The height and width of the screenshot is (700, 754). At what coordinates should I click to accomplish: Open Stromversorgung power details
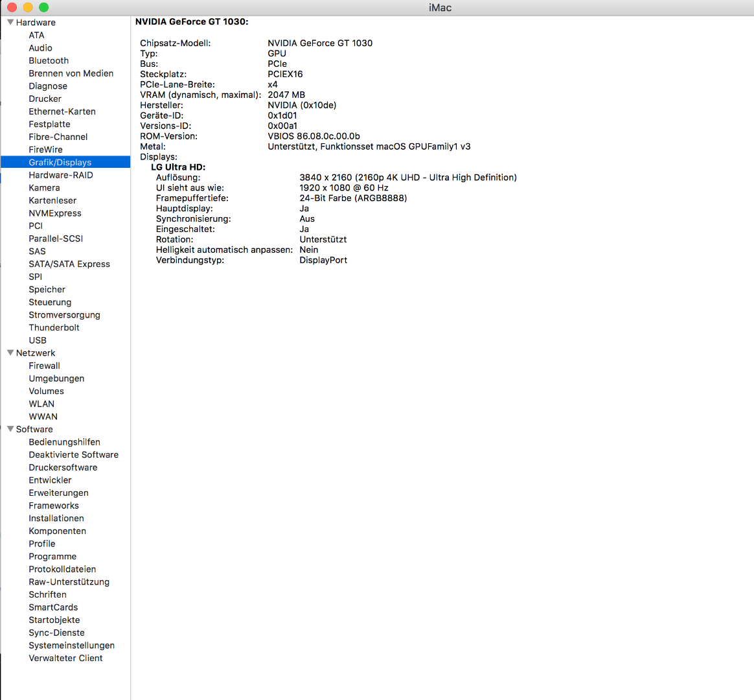click(x=64, y=314)
